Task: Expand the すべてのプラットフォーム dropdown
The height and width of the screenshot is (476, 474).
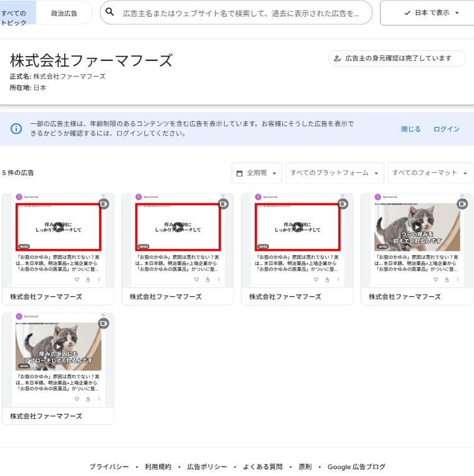Action: tap(335, 173)
